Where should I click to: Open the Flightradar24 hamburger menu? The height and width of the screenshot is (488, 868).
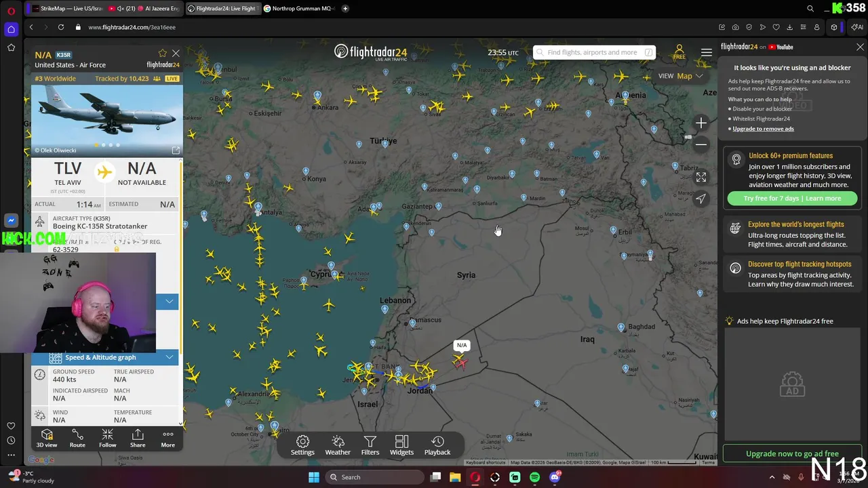[707, 52]
